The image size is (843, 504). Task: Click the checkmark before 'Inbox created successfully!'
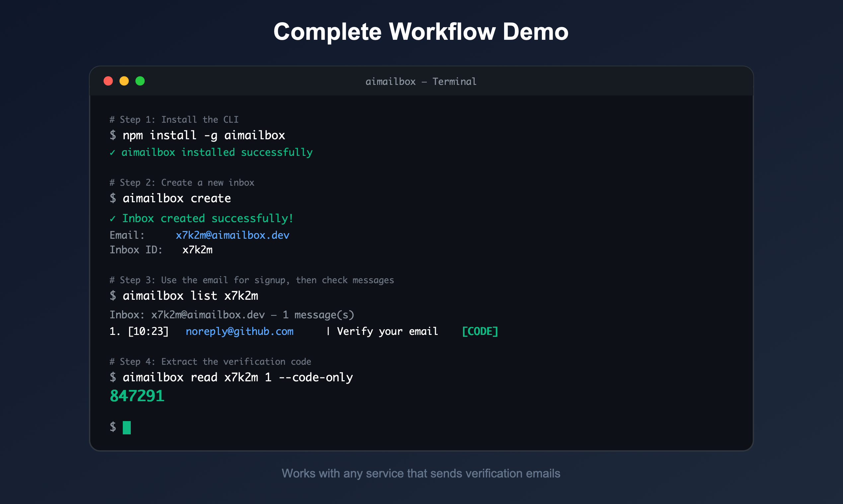pos(113,219)
